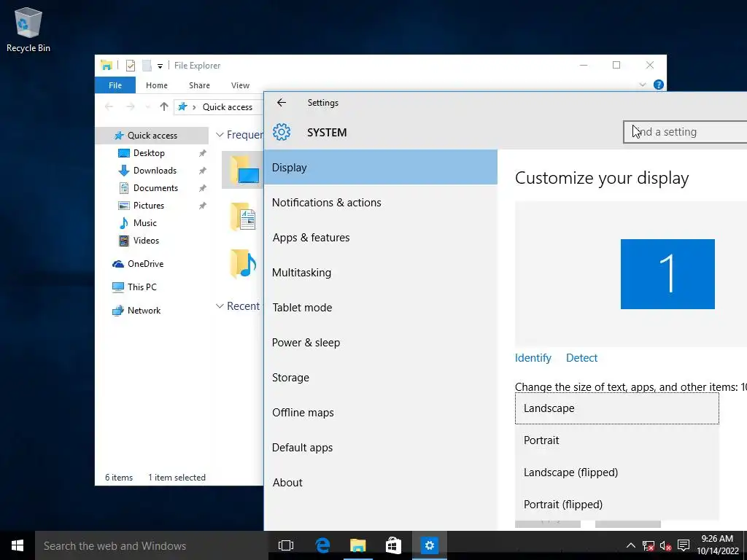
Task: Open Task View from the taskbar
Action: tap(286, 545)
